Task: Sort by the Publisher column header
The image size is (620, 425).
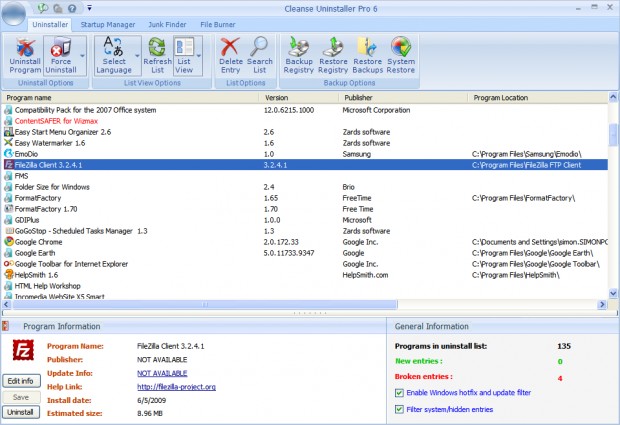Action: click(x=403, y=98)
